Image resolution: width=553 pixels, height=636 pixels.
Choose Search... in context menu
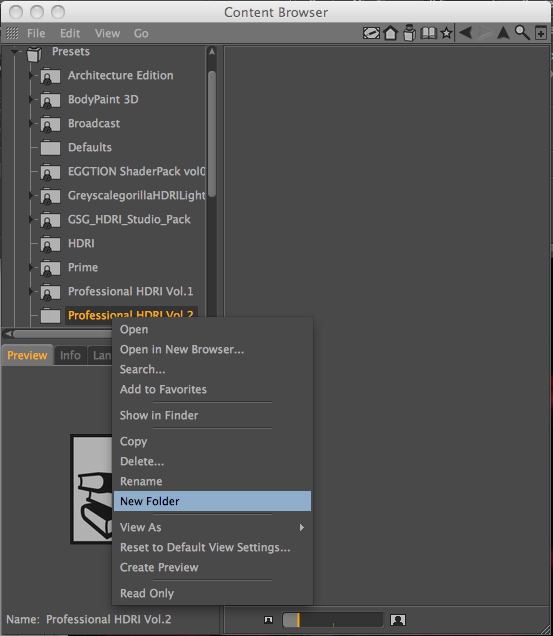212,369
